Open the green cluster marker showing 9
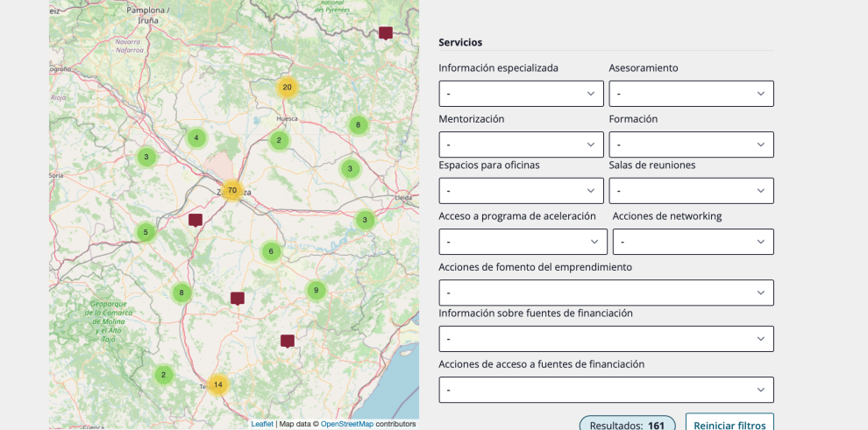This screenshot has width=868, height=430. coord(317,290)
